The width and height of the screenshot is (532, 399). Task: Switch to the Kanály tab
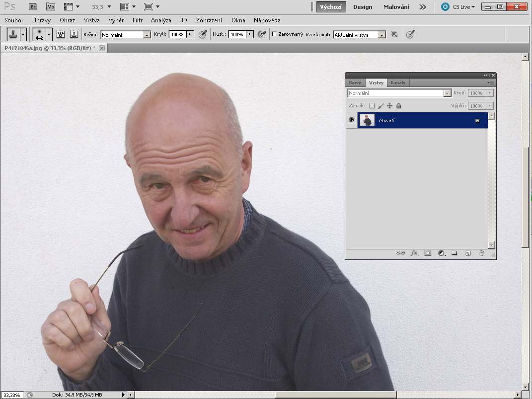[397, 82]
